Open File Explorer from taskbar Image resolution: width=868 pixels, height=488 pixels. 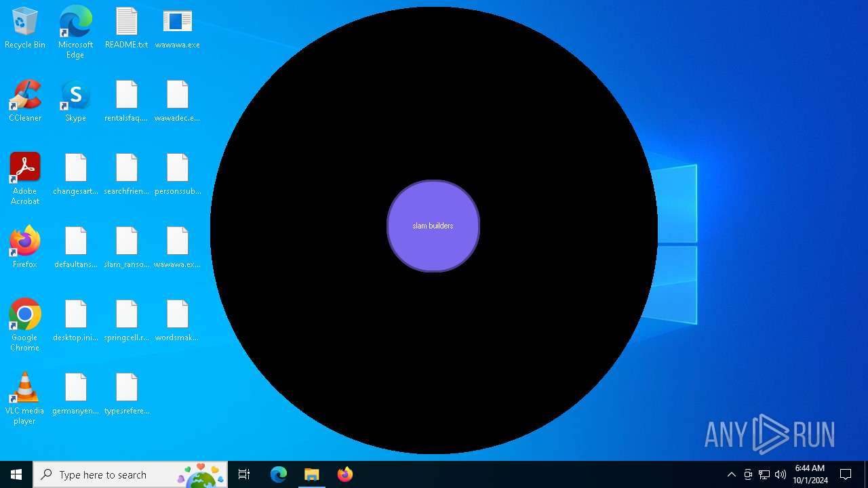pos(312,474)
